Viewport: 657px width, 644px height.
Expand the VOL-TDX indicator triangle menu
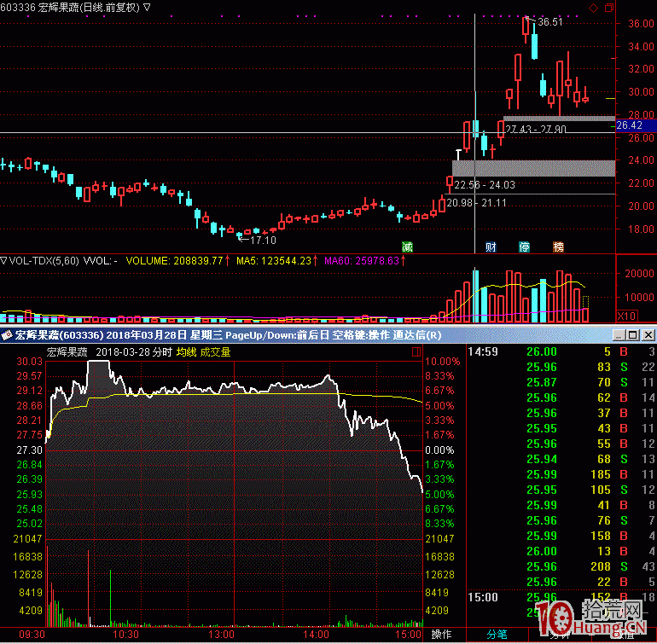point(4,260)
